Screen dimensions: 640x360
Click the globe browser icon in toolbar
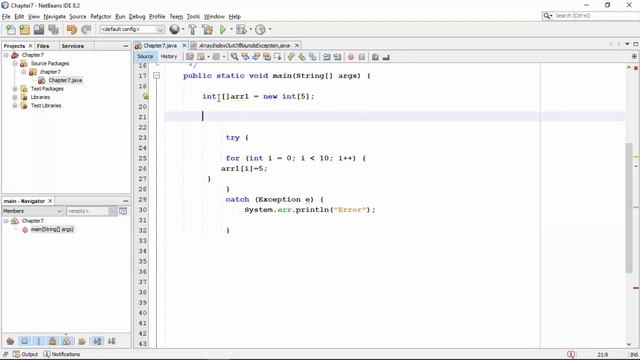174,29
